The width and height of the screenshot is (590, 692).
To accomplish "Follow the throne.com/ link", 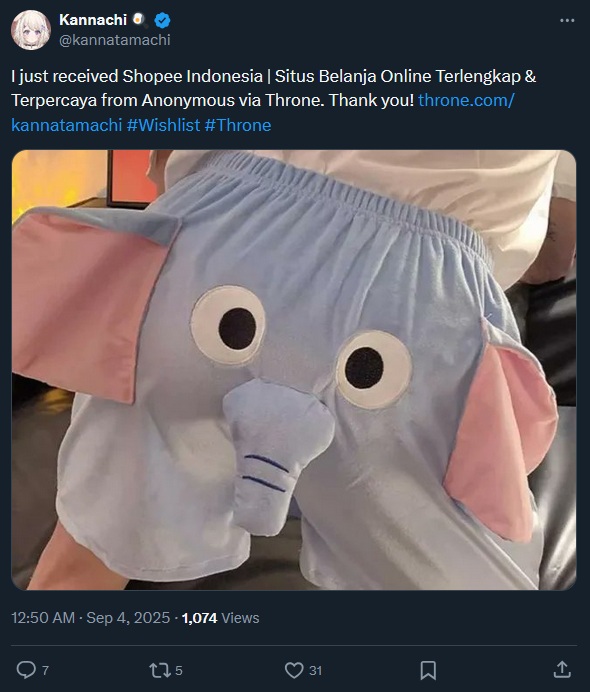I will (x=466, y=100).
